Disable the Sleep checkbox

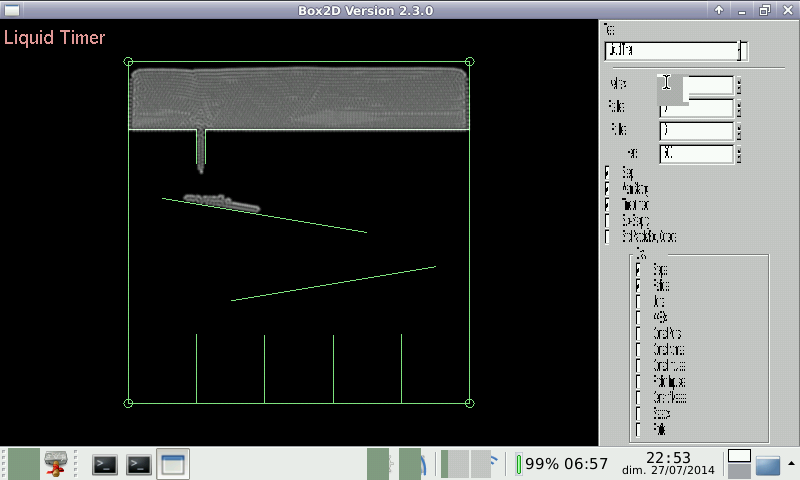[x=609, y=172]
